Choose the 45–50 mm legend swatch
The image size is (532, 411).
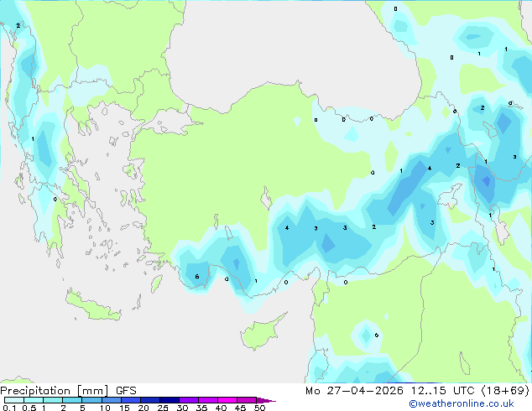[x=247, y=400]
